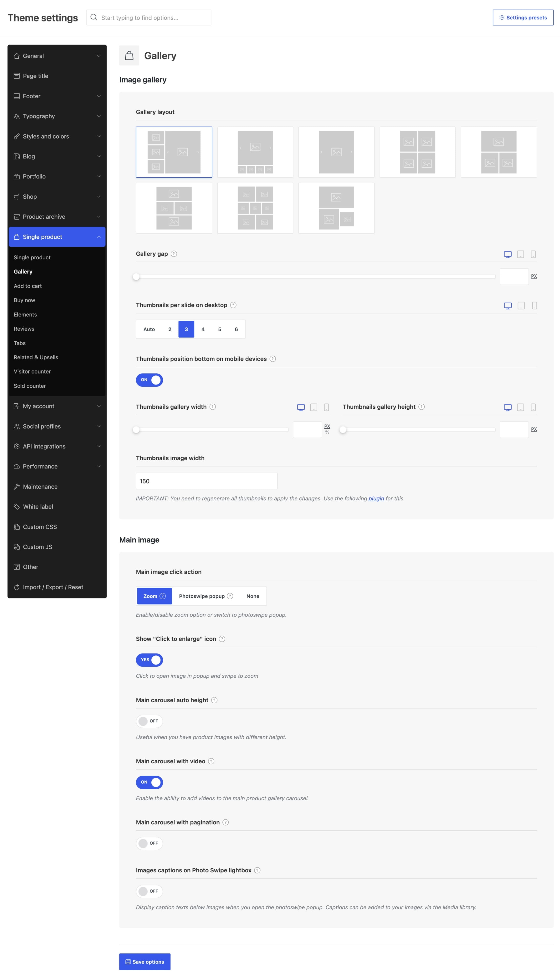Click the Gallery gap slider handle
This screenshot has height=977, width=560.
pyautogui.click(x=136, y=277)
